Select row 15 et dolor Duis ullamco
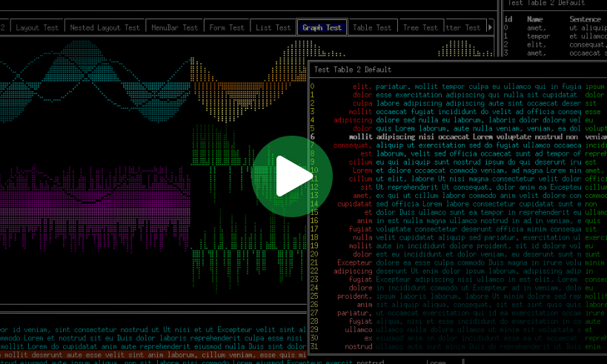The image size is (607, 364). click(458, 212)
